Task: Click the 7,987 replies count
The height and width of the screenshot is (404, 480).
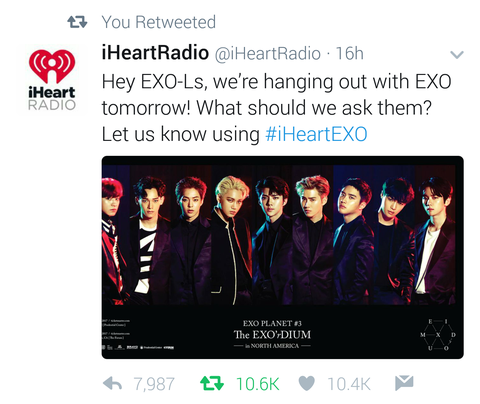Action: (154, 384)
